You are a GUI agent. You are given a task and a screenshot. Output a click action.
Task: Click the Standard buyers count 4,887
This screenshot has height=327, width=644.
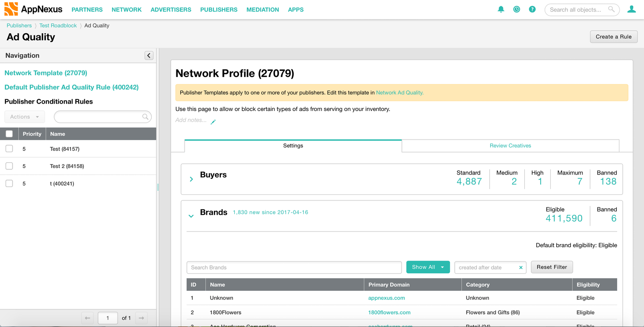(469, 182)
